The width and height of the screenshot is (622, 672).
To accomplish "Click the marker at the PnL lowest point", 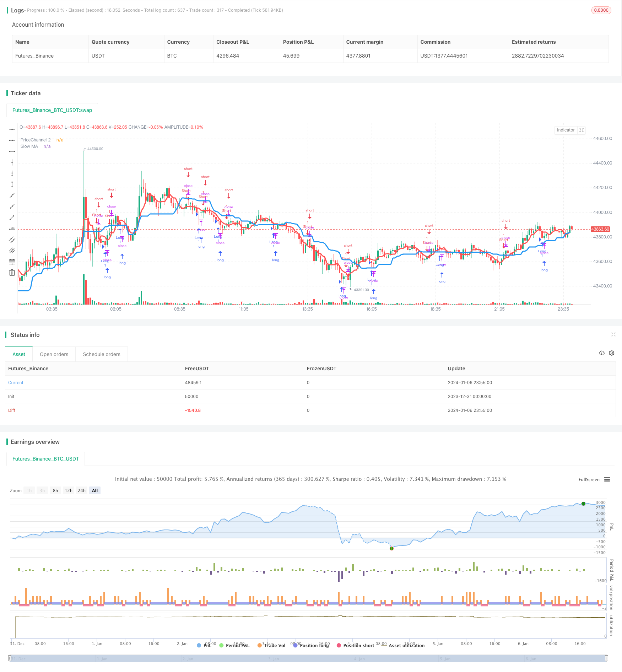I will coord(391,548).
